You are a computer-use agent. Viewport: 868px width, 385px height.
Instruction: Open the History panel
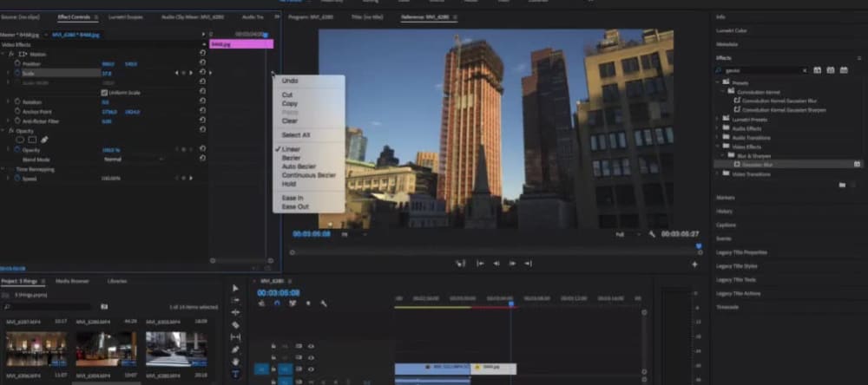pyautogui.click(x=725, y=212)
